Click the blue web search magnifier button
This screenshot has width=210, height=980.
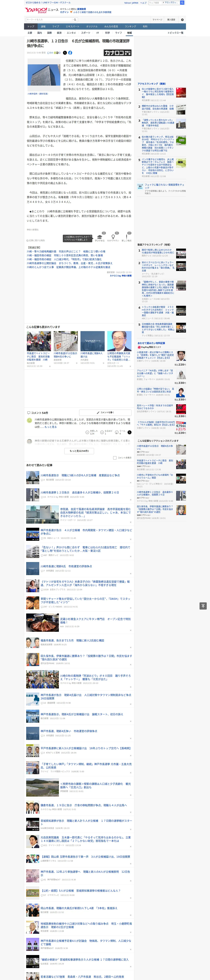pyautogui.click(x=182, y=3)
